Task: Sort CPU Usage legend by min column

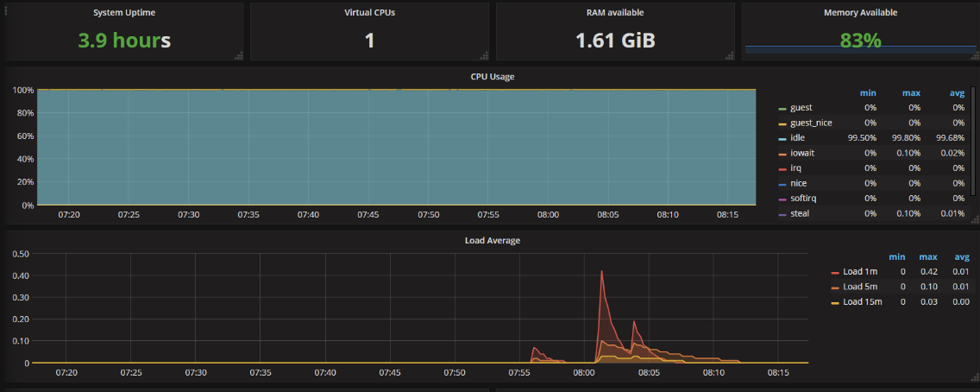Action: (x=870, y=93)
